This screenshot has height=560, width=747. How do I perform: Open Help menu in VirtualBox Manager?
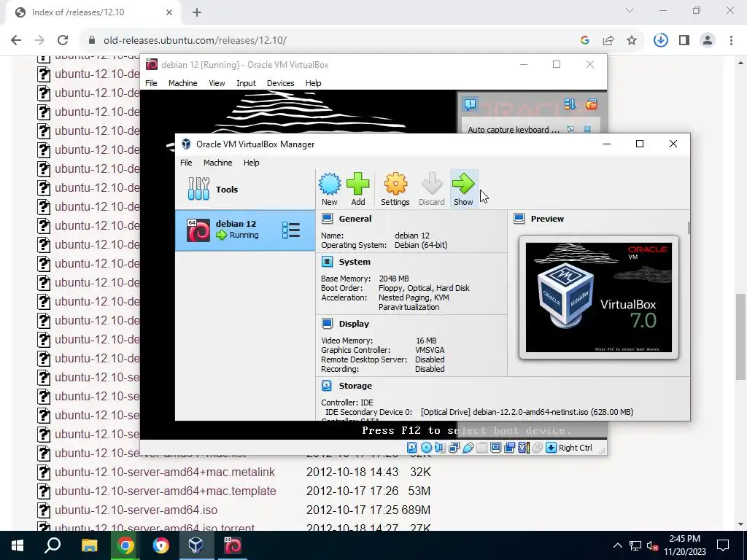click(251, 163)
